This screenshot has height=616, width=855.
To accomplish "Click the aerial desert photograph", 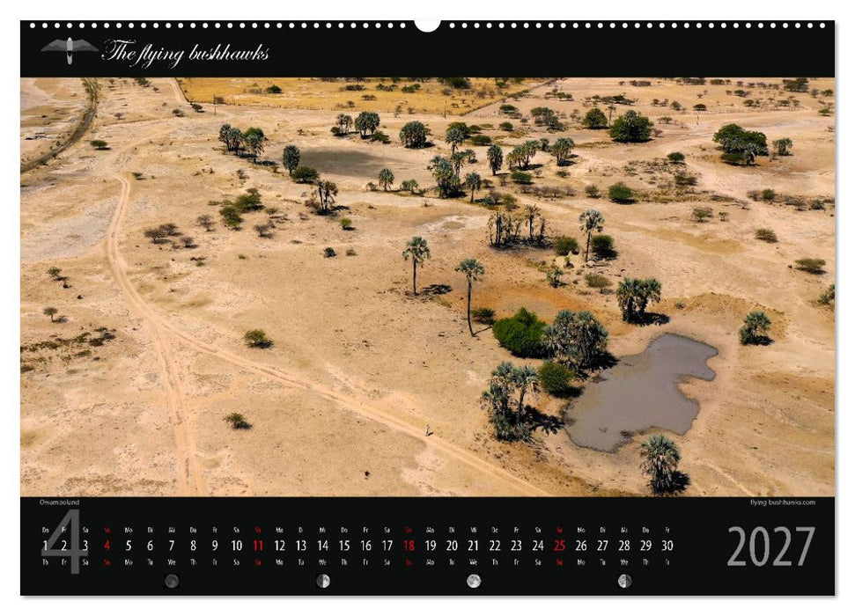I will coord(427,282).
